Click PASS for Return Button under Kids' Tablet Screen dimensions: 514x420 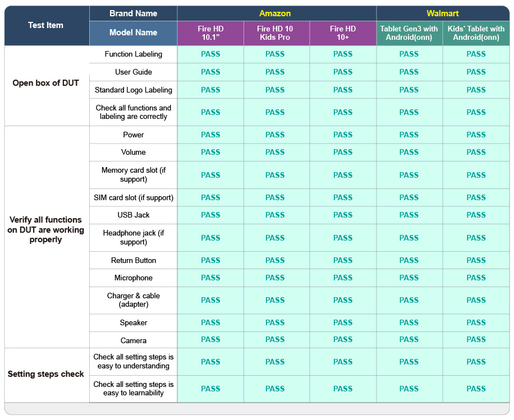476,260
